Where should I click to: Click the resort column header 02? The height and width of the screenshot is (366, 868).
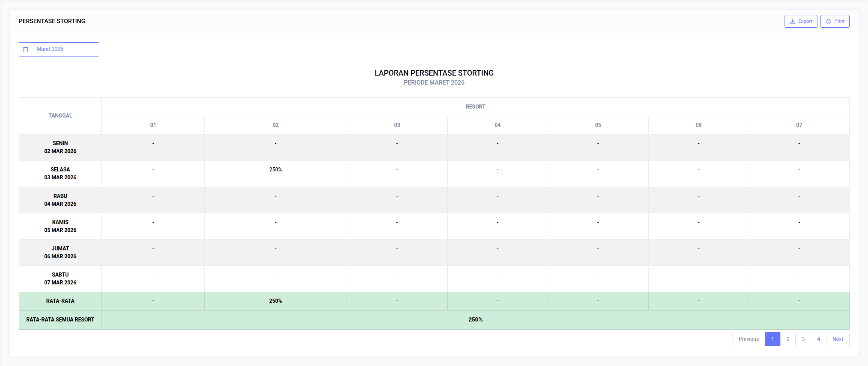click(275, 125)
